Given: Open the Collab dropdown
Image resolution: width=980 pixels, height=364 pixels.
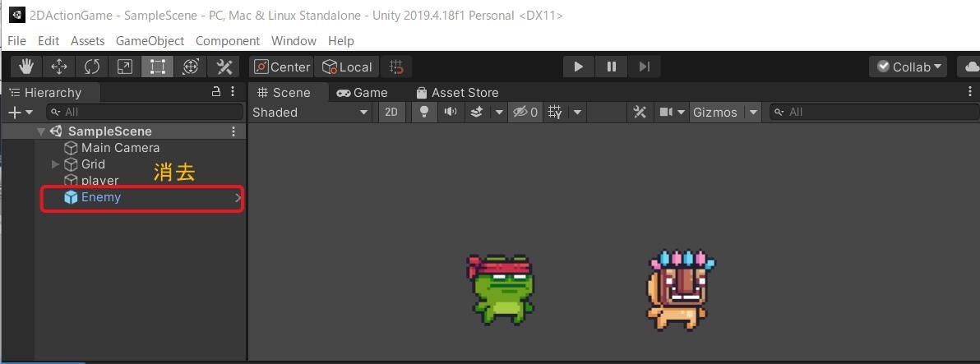Looking at the screenshot, I should click(x=908, y=67).
